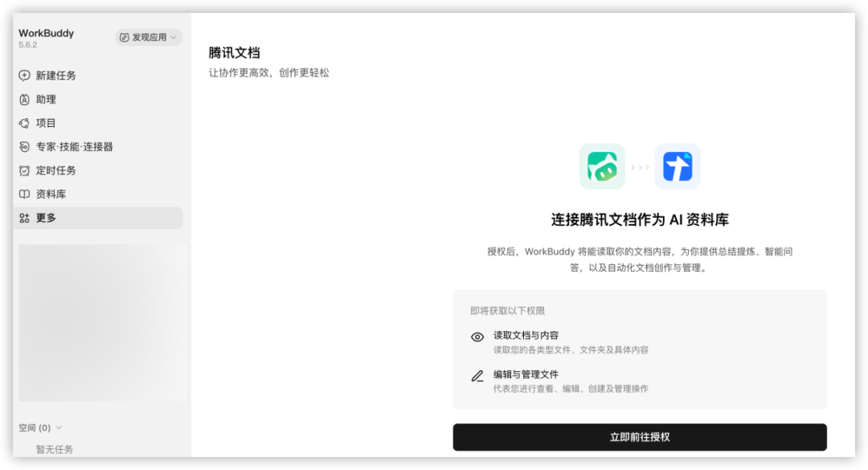Click the 资料库 book icon
The width and height of the screenshot is (868, 470).
tap(24, 194)
